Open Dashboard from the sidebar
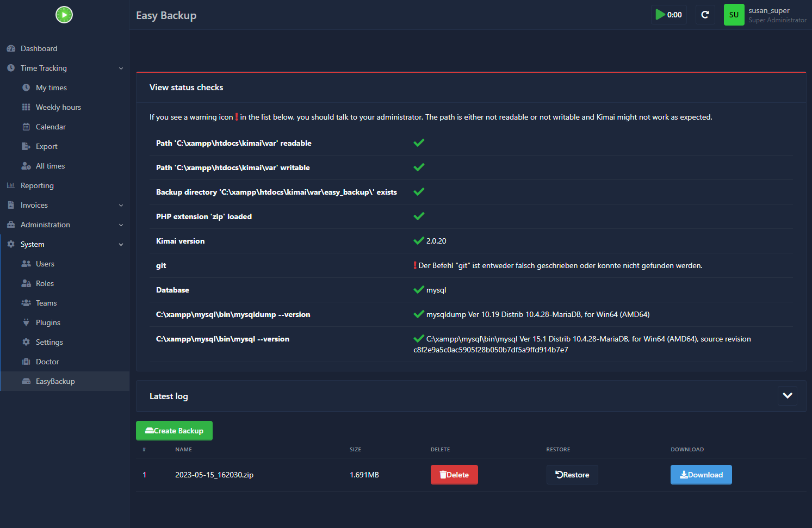 point(39,48)
